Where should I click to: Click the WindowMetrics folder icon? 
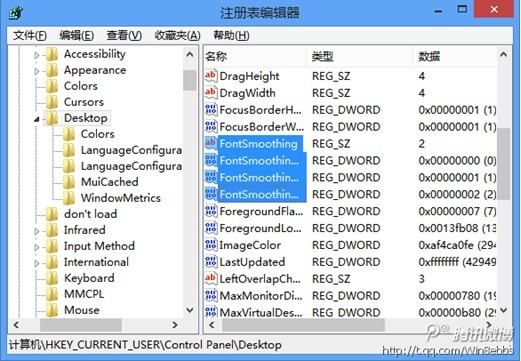[x=69, y=198]
